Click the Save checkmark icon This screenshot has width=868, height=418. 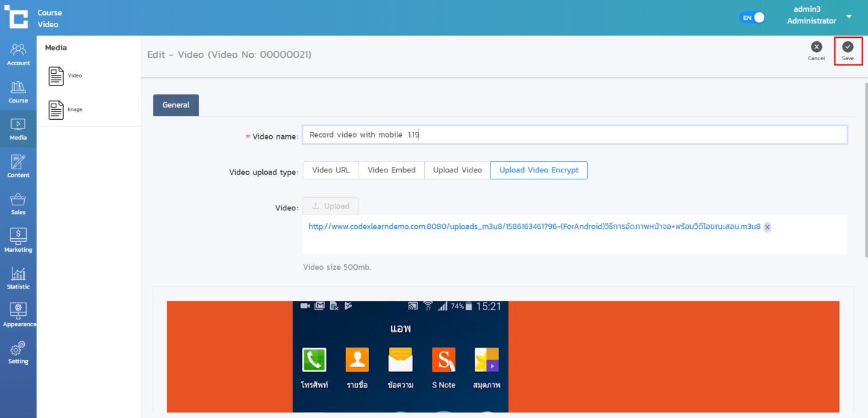[848, 47]
